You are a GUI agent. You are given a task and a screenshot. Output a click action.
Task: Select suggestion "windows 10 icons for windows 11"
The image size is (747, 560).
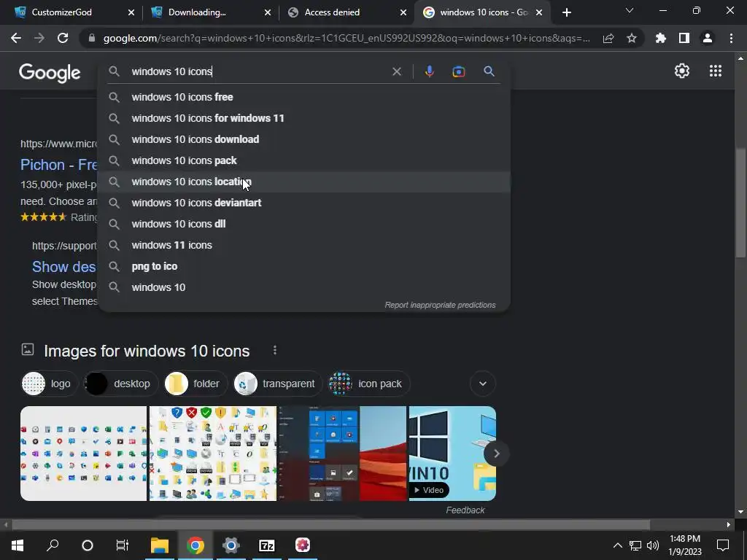(x=304, y=118)
